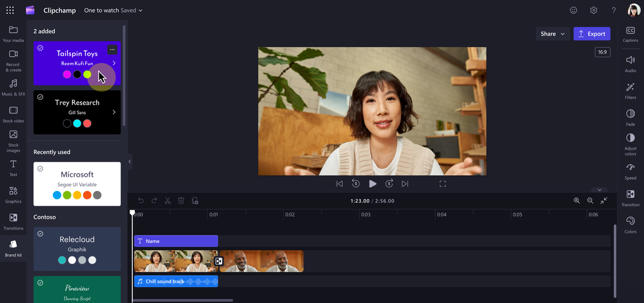Image resolution: width=644 pixels, height=303 pixels.
Task: Open the Adjust colors panel
Action: point(630,137)
